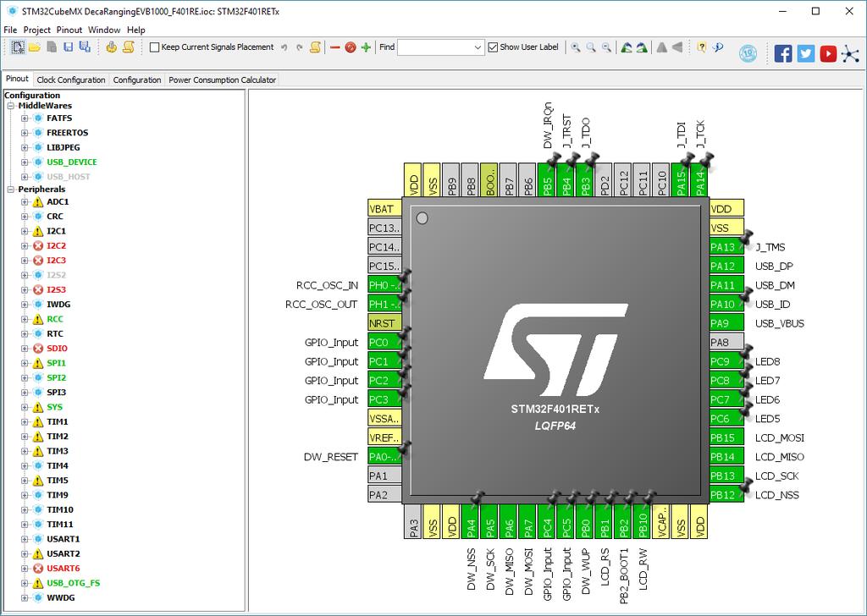
Task: Click the sideways gray flip triangle icon
Action: point(677,47)
